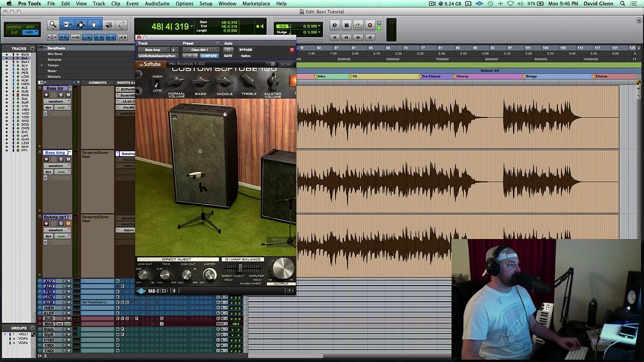Image resolution: width=644 pixels, height=362 pixels.
Task: Click the plugin SETUP button
Action: point(286,64)
